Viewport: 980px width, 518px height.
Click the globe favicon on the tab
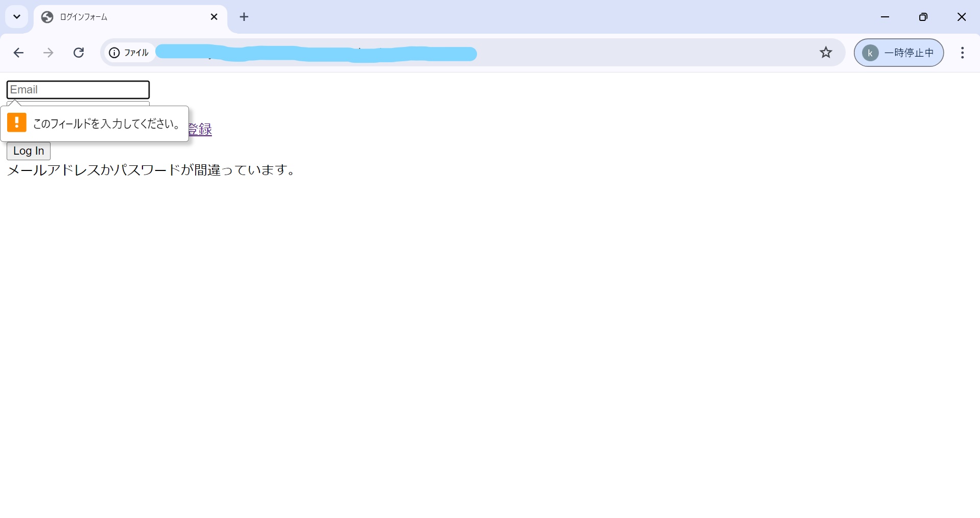47,17
